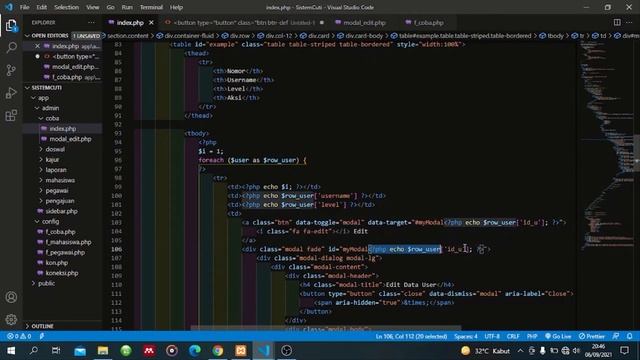
Task: Collapse the config folder
Action: [x=62, y=221]
